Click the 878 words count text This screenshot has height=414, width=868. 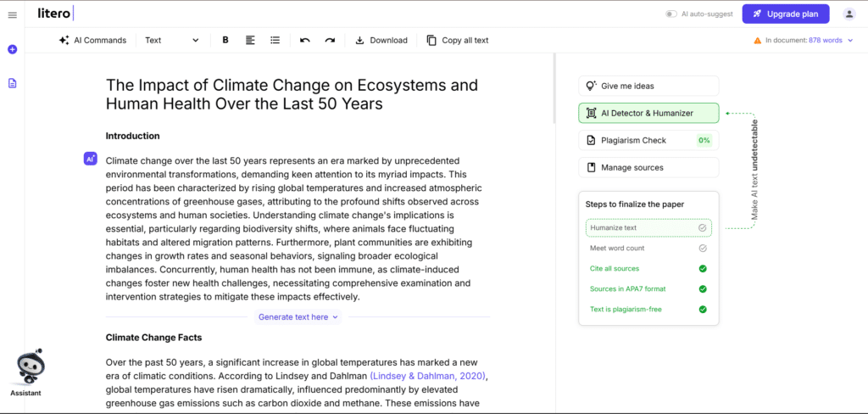[x=825, y=41]
